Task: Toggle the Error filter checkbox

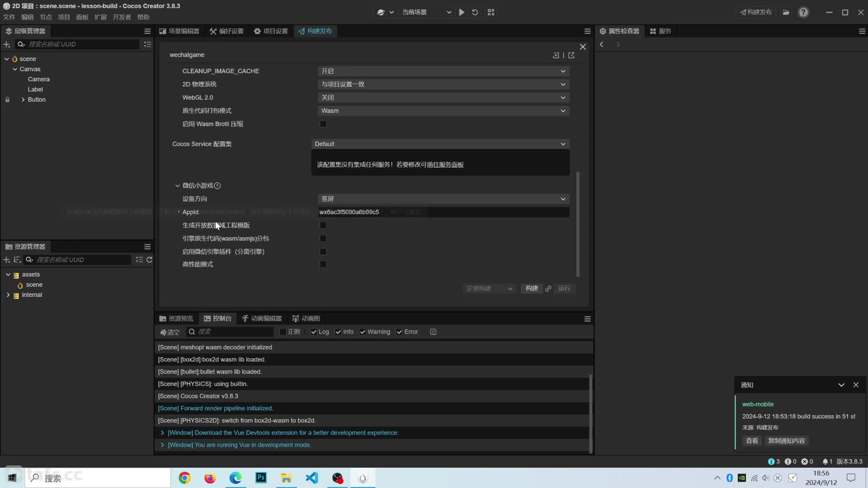Action: 399,332
